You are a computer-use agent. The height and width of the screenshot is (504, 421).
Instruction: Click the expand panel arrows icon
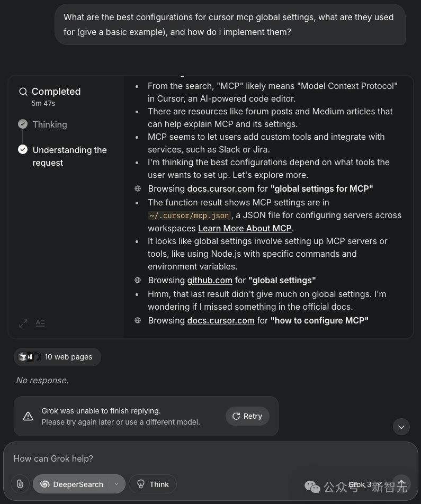click(x=23, y=323)
